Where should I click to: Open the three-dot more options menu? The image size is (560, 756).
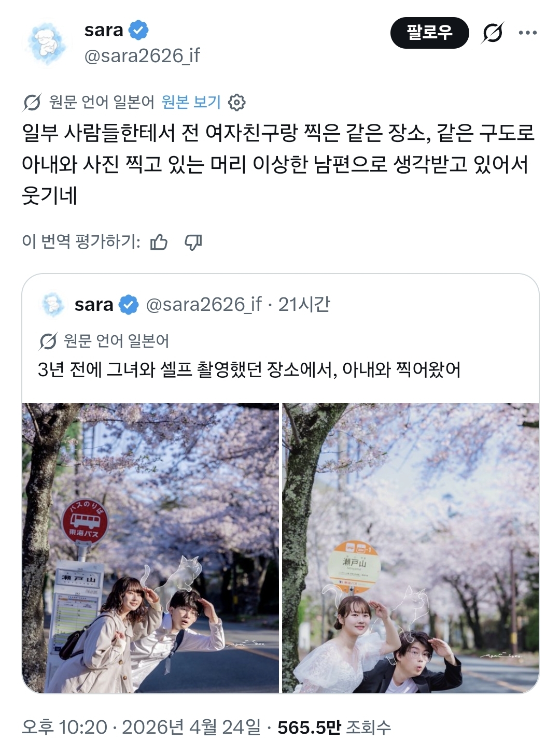[527, 33]
